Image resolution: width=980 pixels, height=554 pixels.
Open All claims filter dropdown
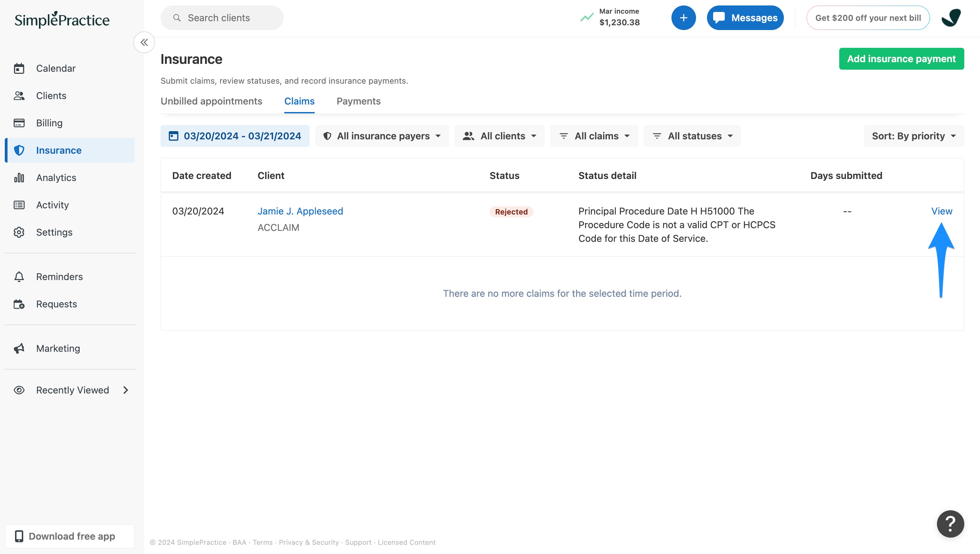tap(594, 136)
